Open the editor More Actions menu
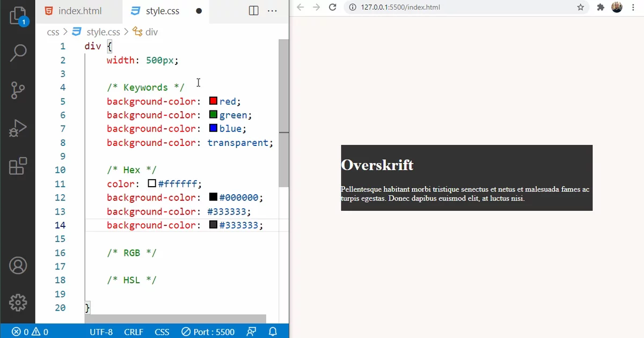Viewport: 644px width, 338px height. (x=272, y=11)
